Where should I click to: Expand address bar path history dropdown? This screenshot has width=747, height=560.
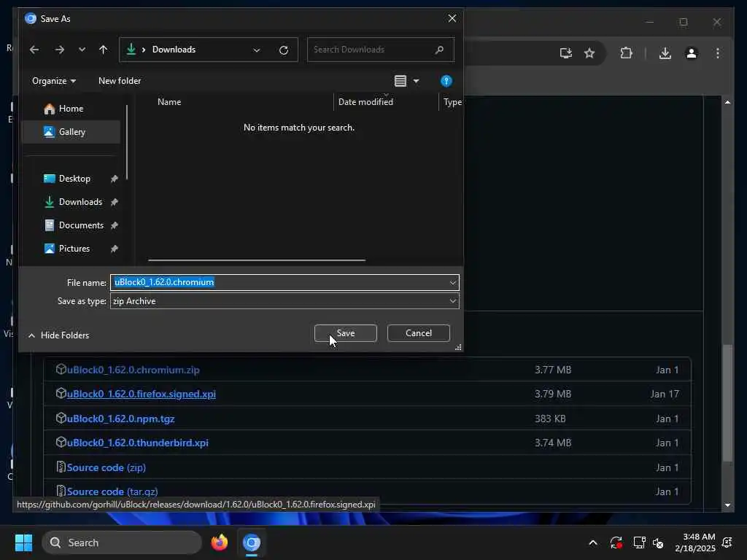click(x=257, y=50)
